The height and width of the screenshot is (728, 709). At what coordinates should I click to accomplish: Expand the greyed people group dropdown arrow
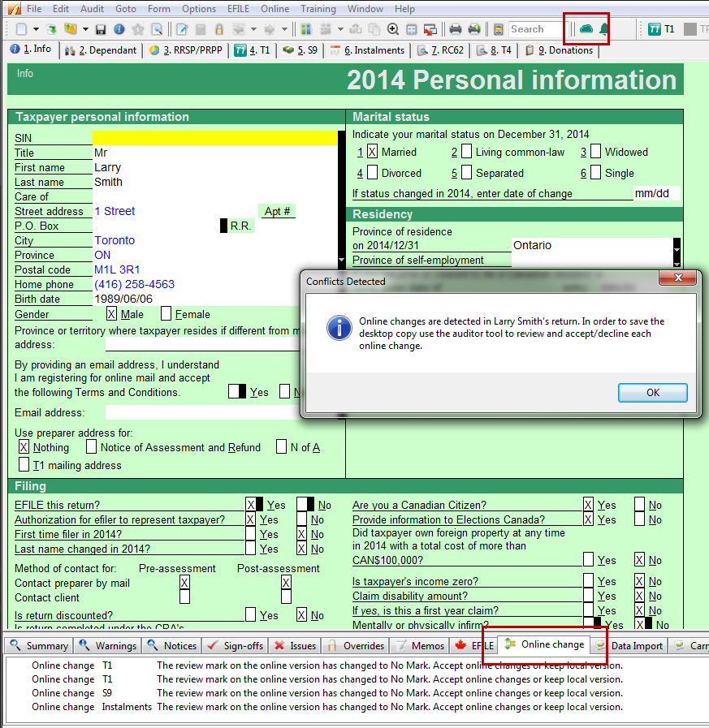click(340, 29)
